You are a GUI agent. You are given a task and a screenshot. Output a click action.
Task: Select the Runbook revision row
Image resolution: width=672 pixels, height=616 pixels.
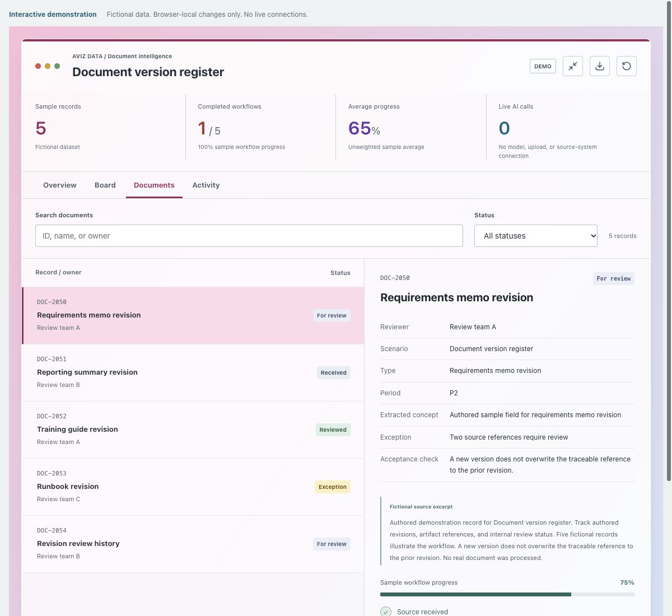coord(193,487)
